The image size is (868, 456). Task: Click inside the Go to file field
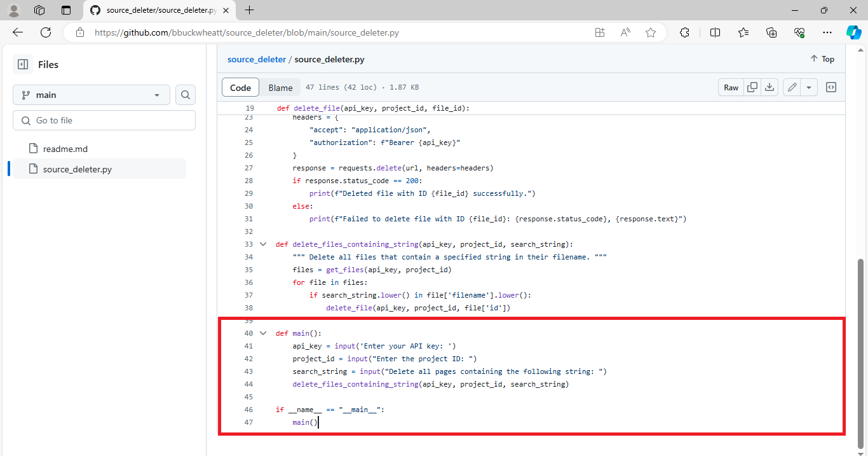tap(104, 120)
